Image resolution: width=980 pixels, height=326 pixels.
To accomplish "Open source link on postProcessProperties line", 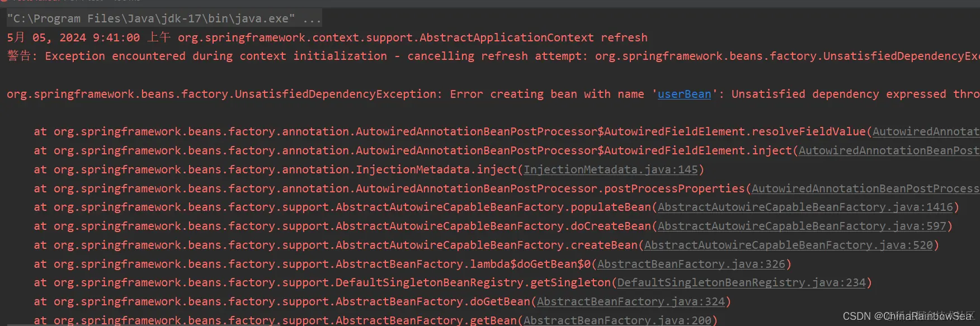I will [x=865, y=188].
